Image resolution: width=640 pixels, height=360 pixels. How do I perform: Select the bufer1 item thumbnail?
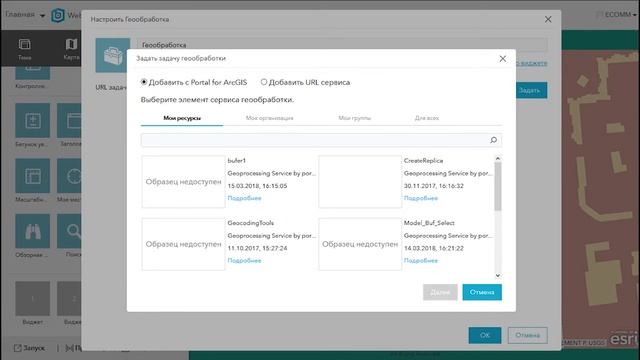[183, 182]
